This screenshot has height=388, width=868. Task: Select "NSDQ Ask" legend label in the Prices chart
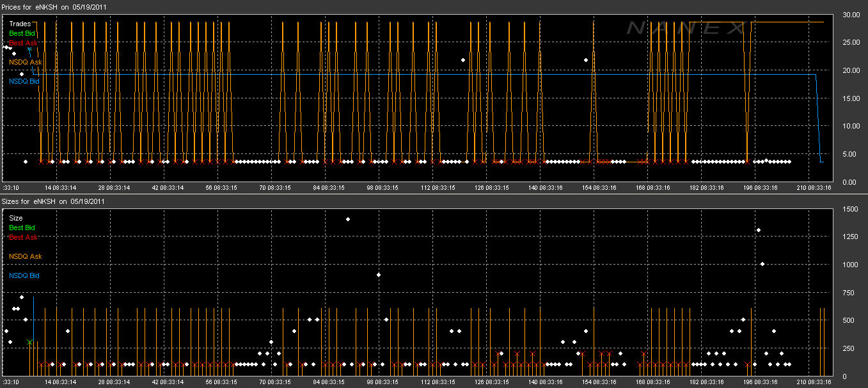click(x=26, y=62)
